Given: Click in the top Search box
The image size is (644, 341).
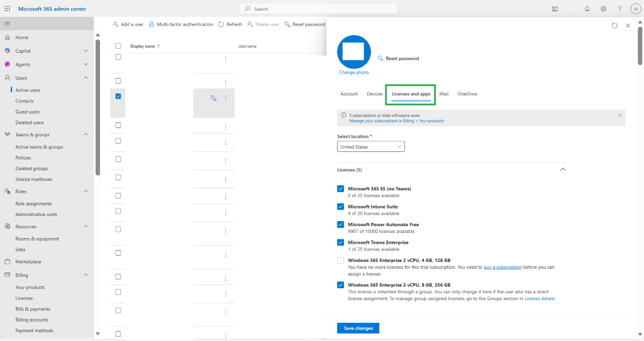Looking at the screenshot, I should coord(318,9).
